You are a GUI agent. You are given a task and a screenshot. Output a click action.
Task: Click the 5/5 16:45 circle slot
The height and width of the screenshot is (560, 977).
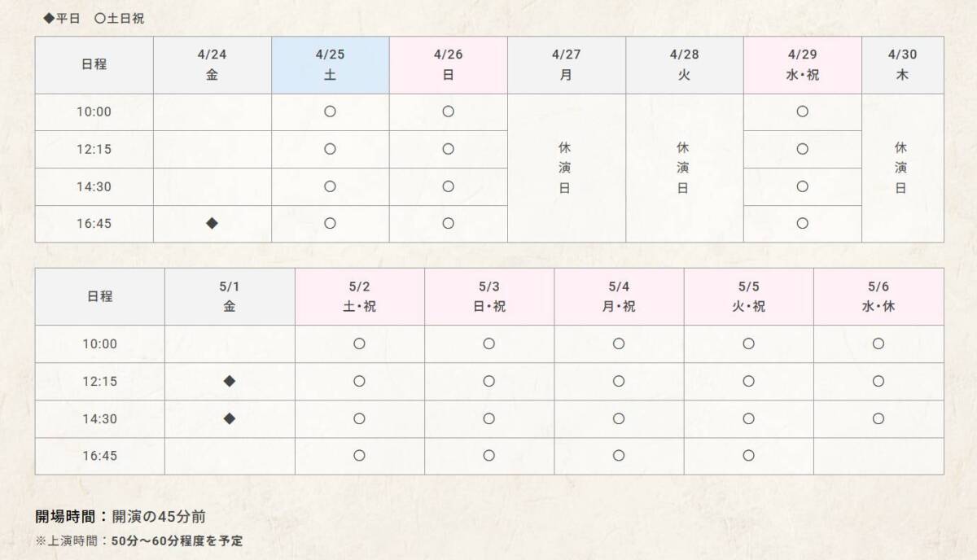tap(748, 456)
